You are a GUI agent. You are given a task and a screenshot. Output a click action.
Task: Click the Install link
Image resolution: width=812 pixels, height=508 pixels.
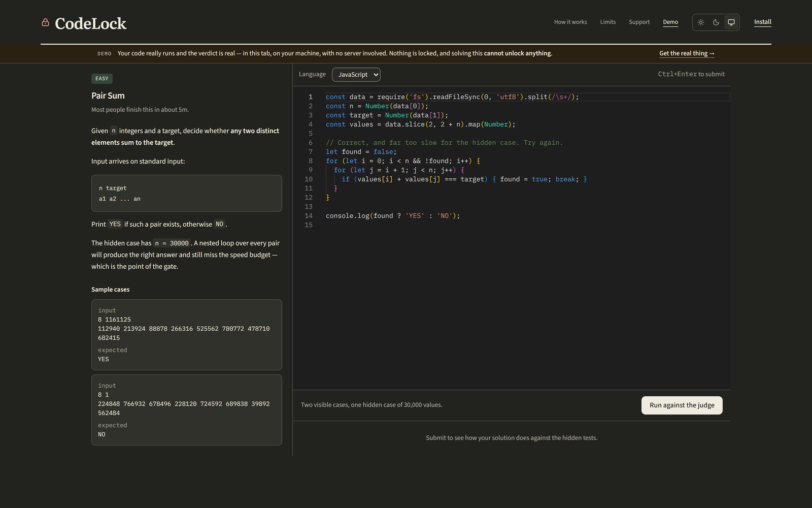(763, 22)
